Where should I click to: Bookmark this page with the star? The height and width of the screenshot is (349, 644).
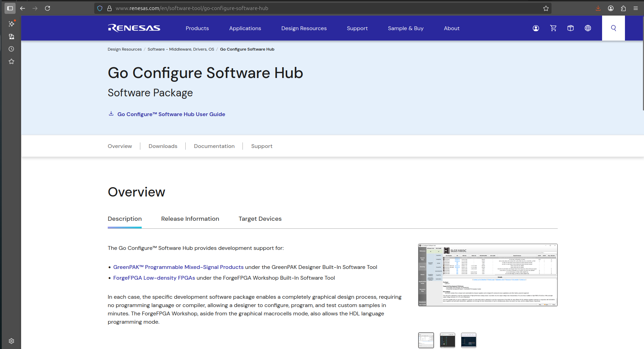click(546, 8)
